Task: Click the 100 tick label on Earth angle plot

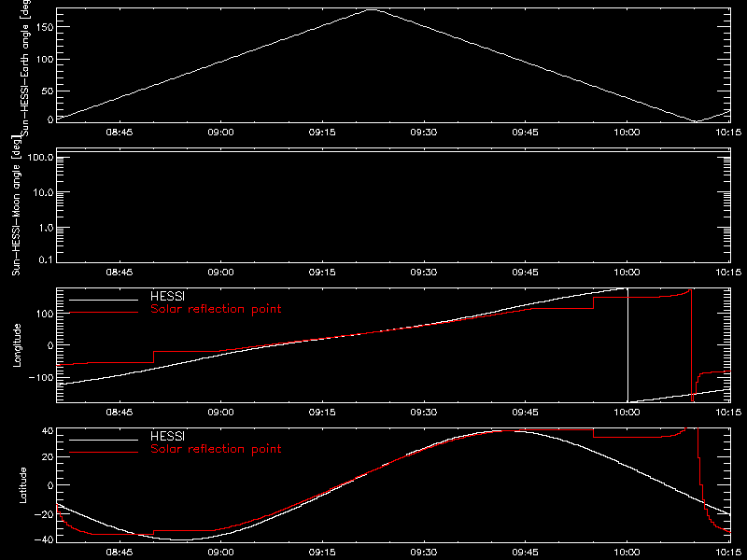Action: pos(44,60)
